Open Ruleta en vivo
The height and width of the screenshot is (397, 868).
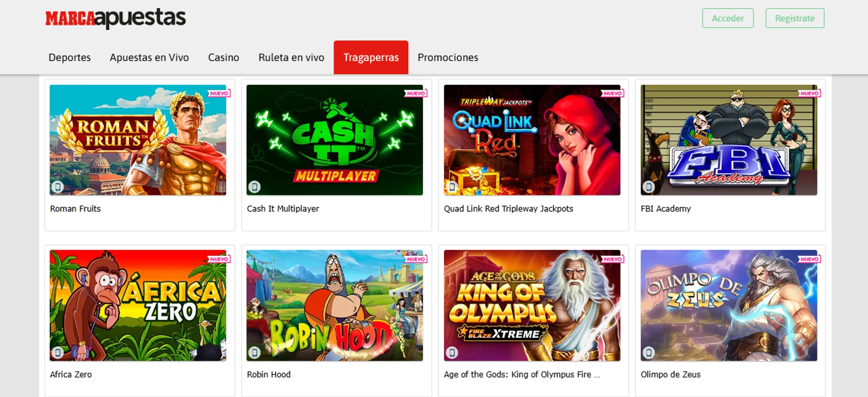(x=291, y=57)
